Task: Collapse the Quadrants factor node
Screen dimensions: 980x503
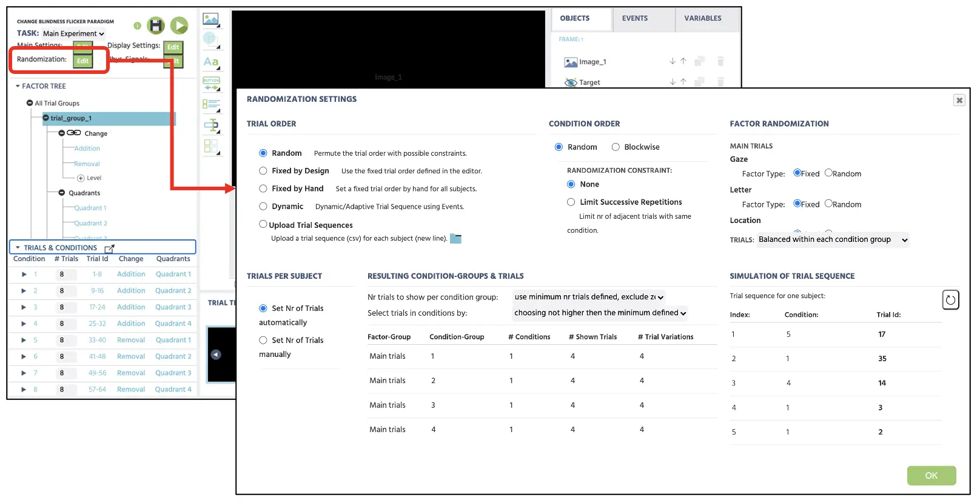Action: tap(61, 193)
